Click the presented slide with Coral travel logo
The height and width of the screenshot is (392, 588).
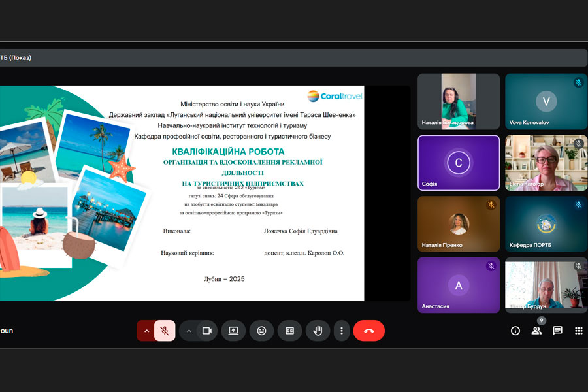coord(182,193)
